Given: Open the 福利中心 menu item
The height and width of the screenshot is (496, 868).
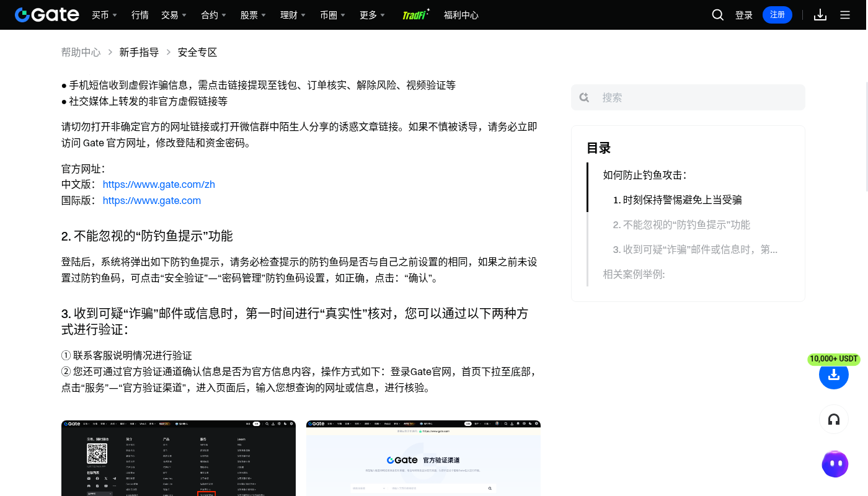Looking at the screenshot, I should (461, 15).
